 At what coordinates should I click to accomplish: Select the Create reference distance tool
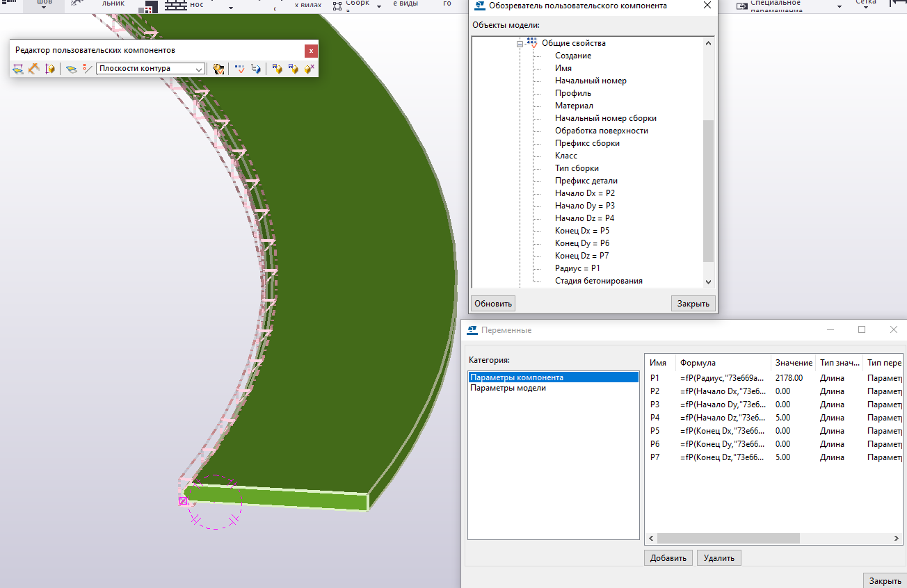34,69
